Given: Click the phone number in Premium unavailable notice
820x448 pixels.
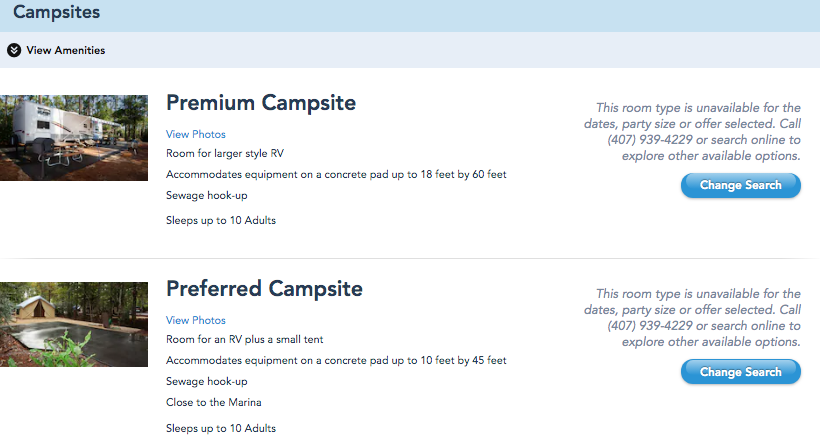Looking at the screenshot, I should click(649, 140).
